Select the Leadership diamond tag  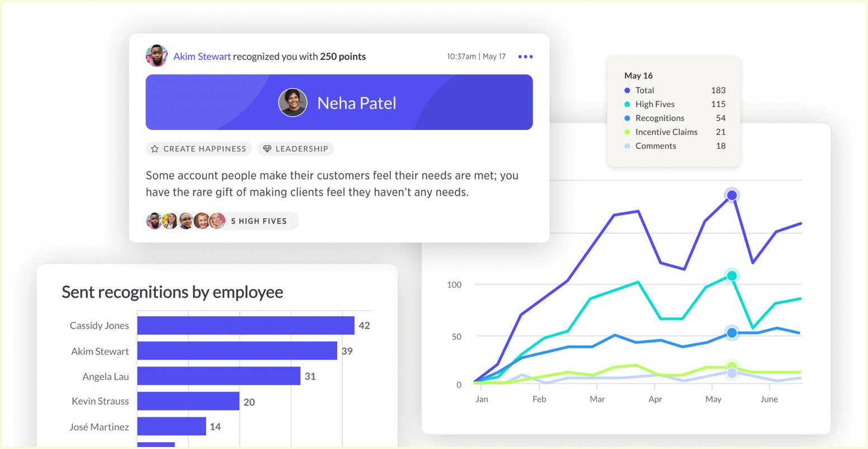[x=295, y=149]
